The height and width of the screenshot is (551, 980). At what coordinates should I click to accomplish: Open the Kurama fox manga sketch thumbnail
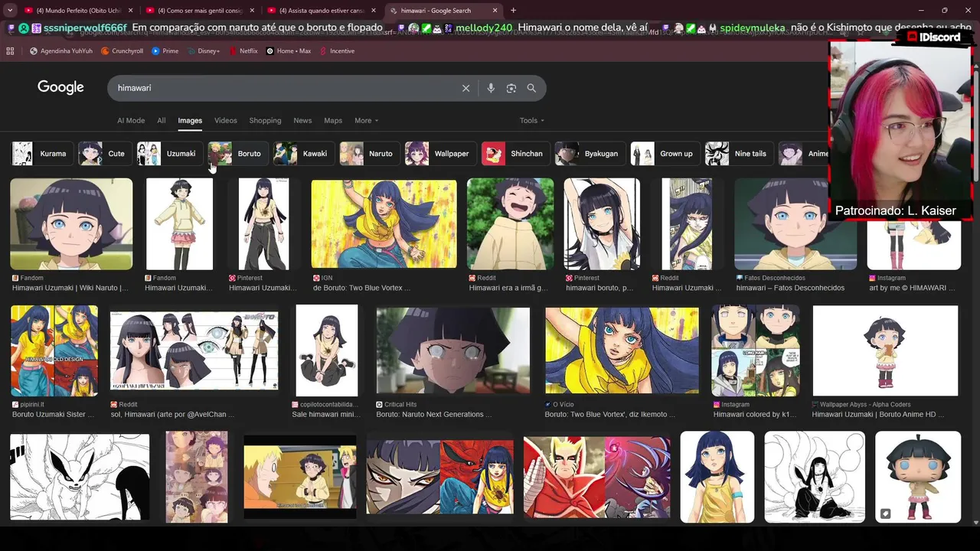point(80,477)
